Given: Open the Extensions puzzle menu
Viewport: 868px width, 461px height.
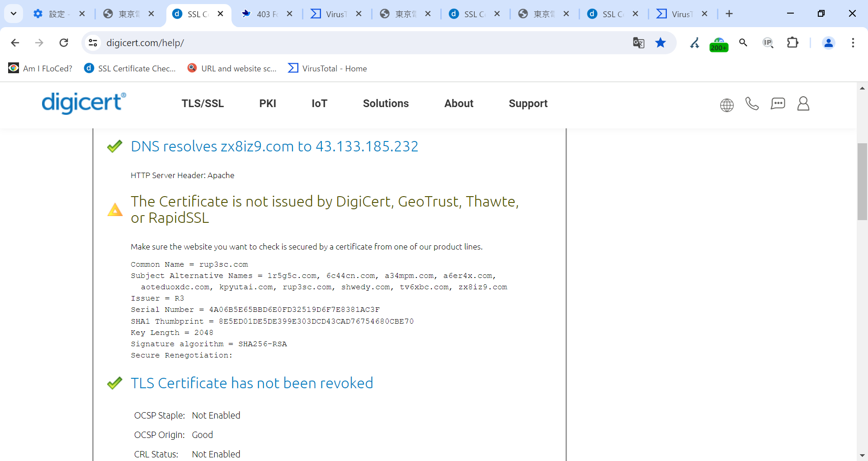Looking at the screenshot, I should point(793,43).
